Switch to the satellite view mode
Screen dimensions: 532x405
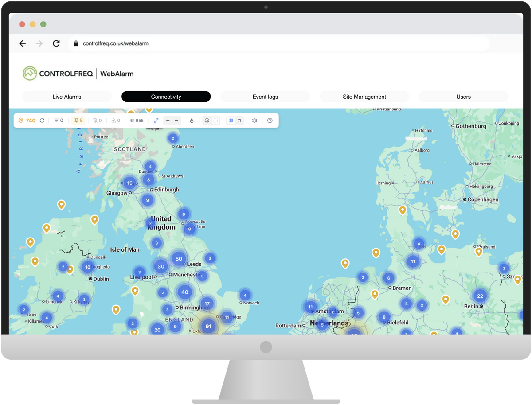(x=239, y=121)
